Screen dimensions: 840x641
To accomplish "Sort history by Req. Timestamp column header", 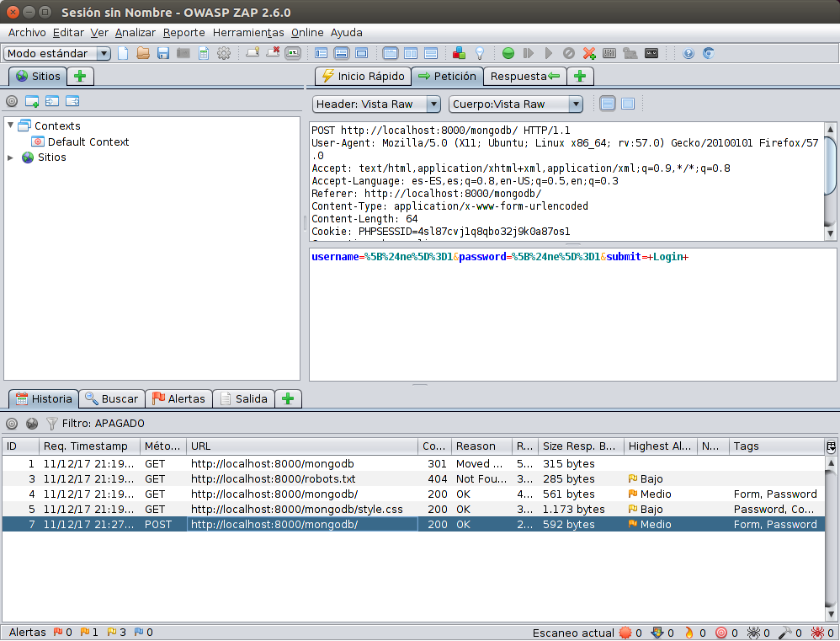I will [89, 446].
